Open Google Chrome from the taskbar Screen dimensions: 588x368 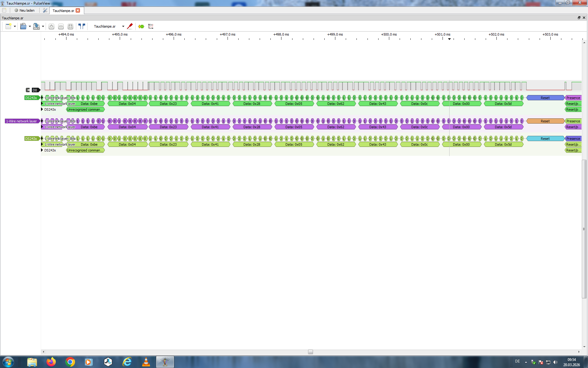(x=70, y=362)
